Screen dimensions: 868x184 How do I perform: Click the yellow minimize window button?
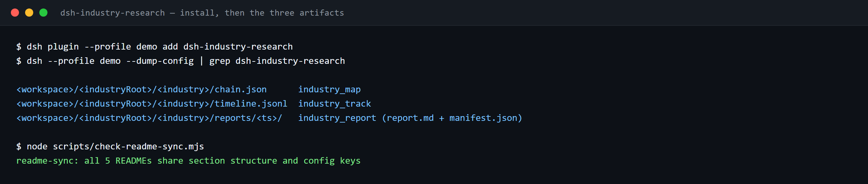pos(29,13)
